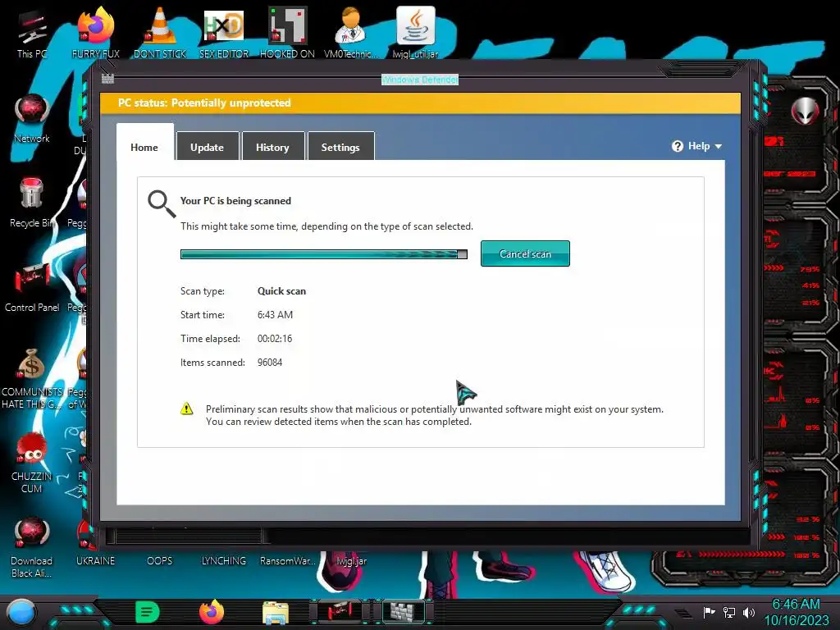Click the alien head gadget icon
The width and height of the screenshot is (840, 630).
point(806,111)
